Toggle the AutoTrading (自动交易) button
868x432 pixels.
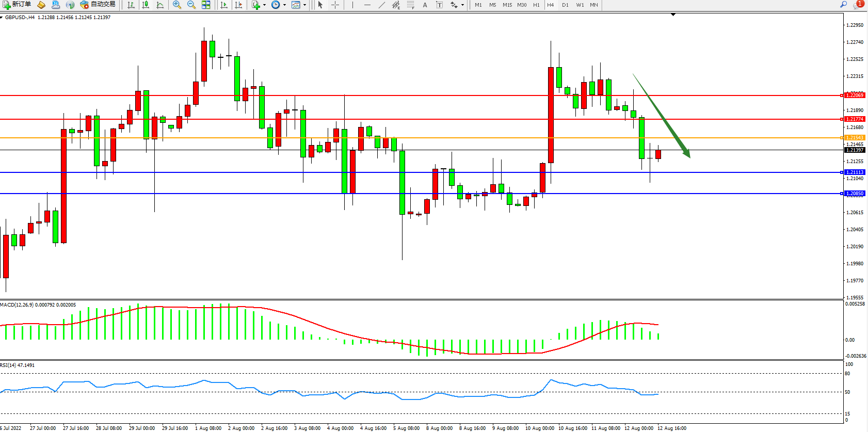coord(98,5)
